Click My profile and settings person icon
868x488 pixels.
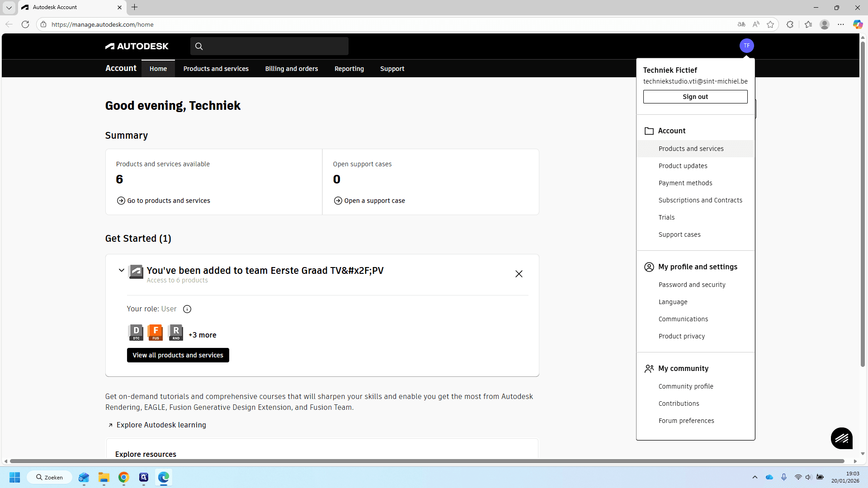click(x=649, y=267)
